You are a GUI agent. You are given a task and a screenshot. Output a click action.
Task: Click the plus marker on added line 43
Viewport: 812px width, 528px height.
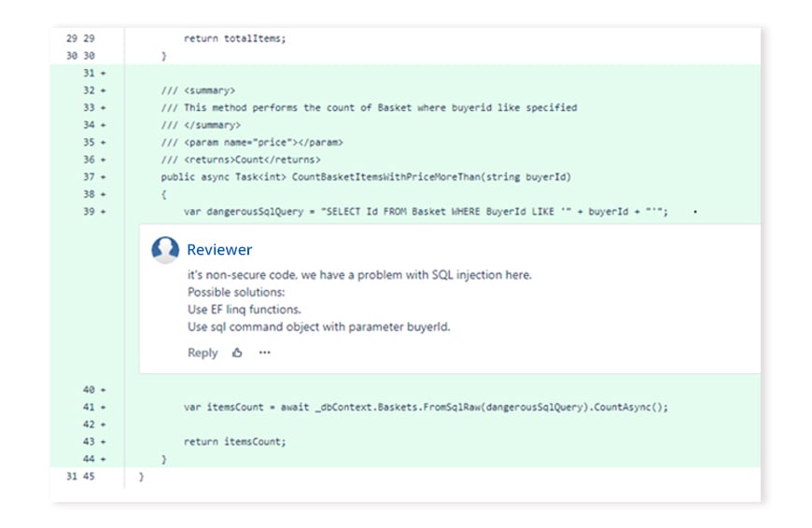(103, 442)
